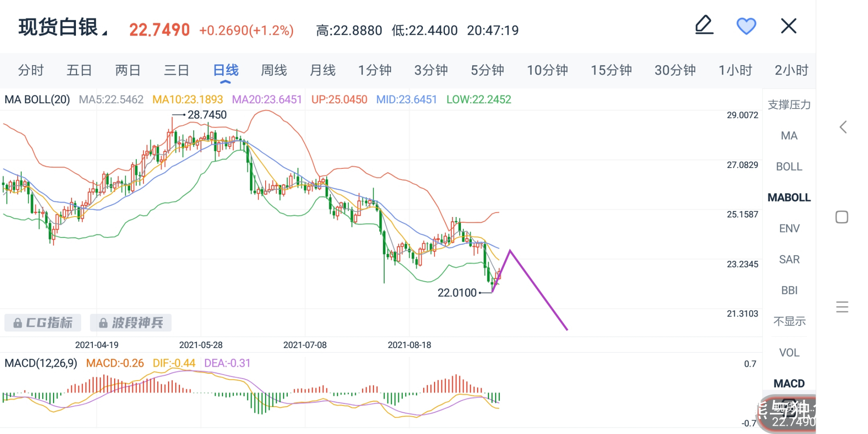Close the silver chart view
Image resolution: width=868 pixels, height=434 pixels.
pos(789,26)
